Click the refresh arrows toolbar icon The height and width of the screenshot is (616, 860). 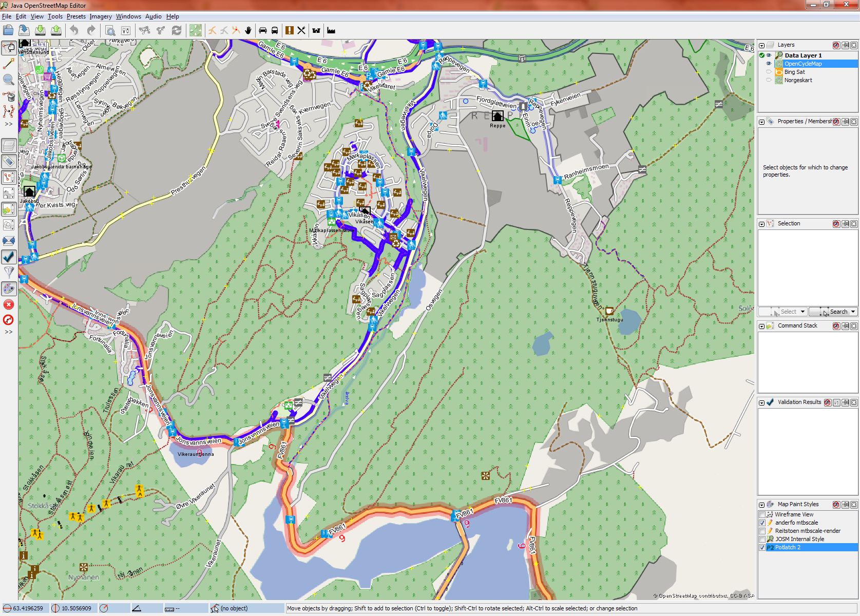point(177,30)
